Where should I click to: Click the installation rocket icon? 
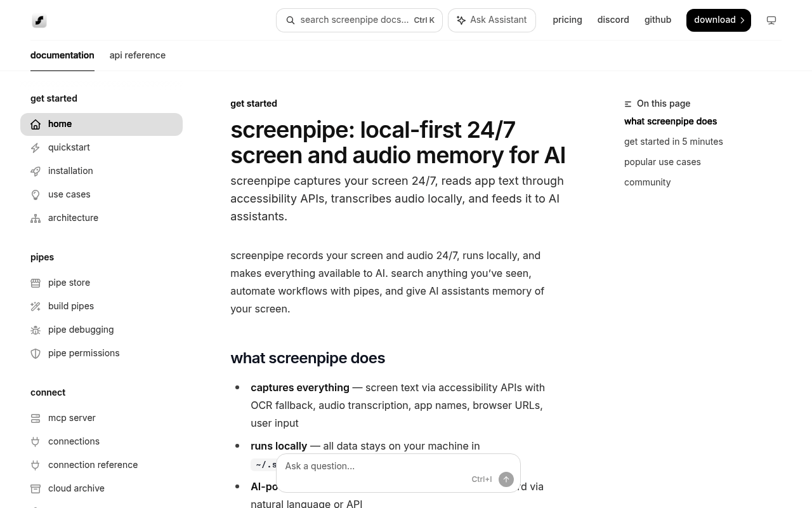click(x=36, y=171)
